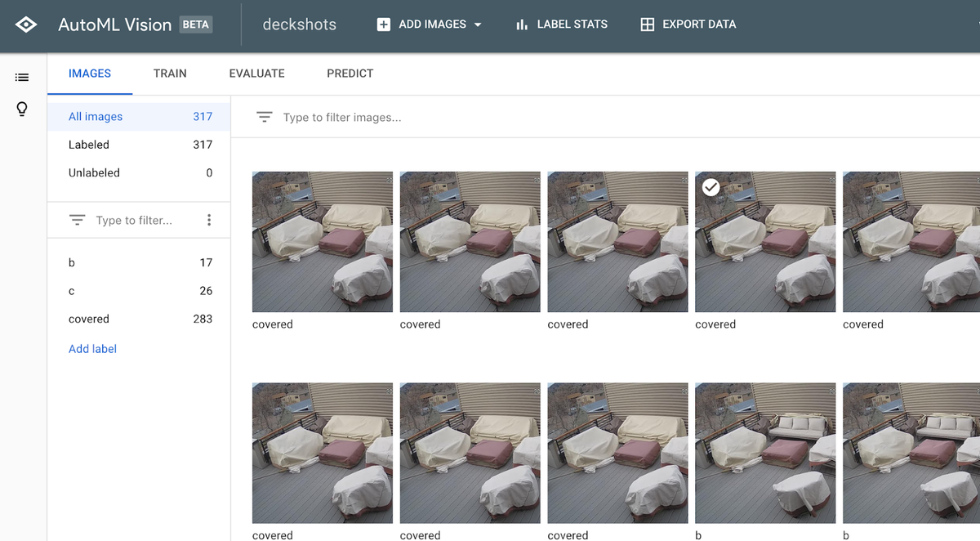Open the first covered image thumbnail
Screen dimensions: 980x541
point(322,242)
